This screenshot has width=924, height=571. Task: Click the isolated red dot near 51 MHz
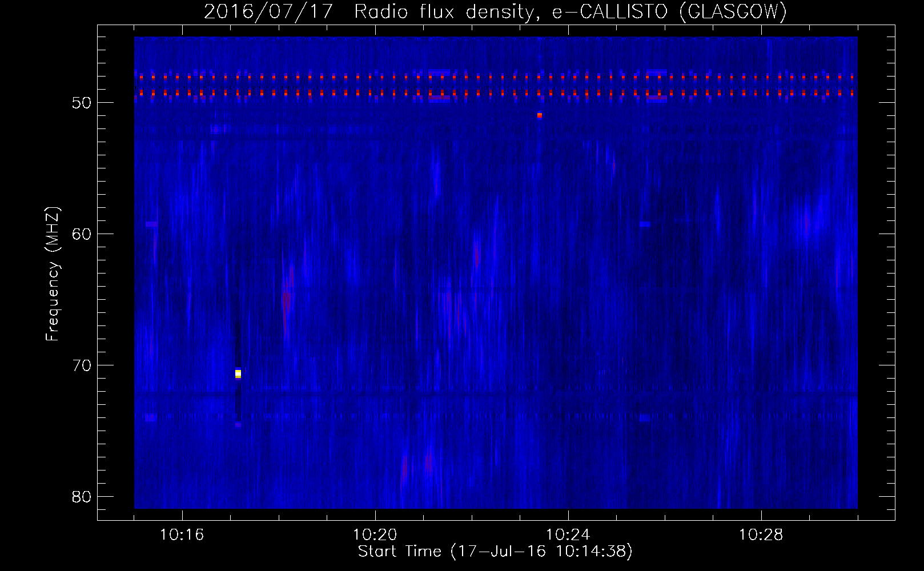539,115
